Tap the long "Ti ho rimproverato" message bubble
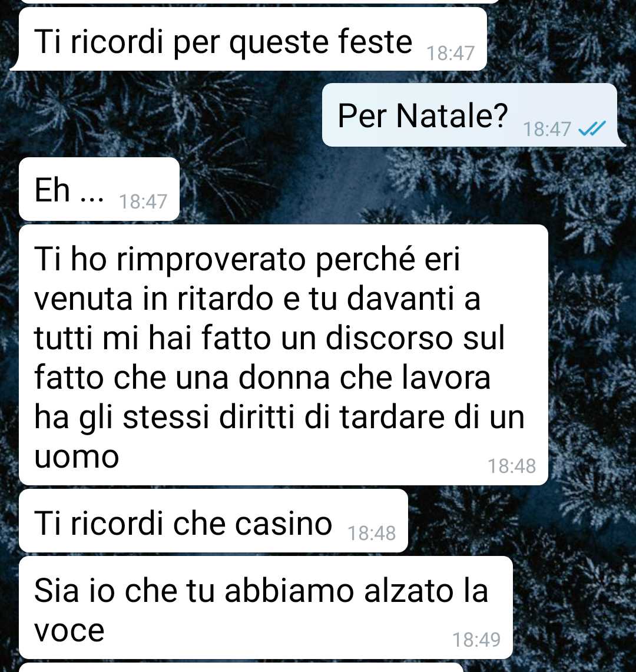636x672 pixels. pyautogui.click(x=283, y=355)
